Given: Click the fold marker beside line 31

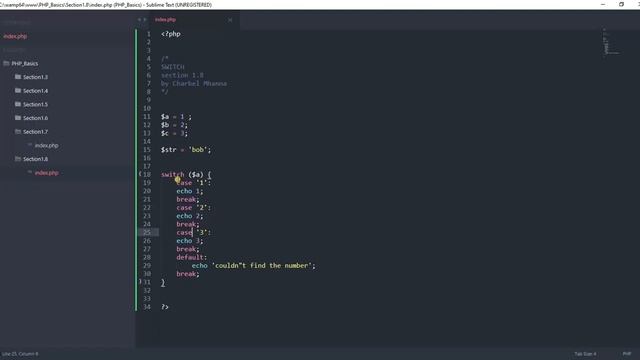Looking at the screenshot, I should [140, 282].
